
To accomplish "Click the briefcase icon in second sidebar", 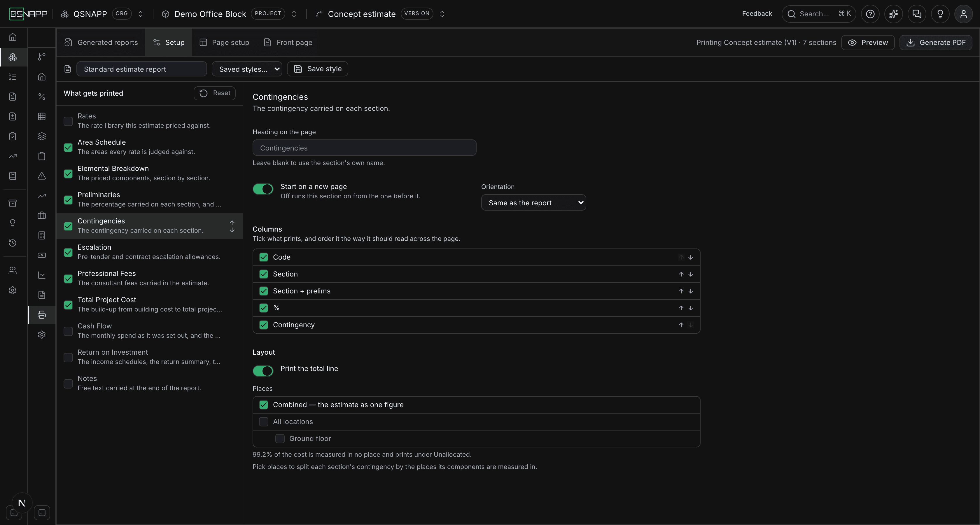I will [42, 215].
